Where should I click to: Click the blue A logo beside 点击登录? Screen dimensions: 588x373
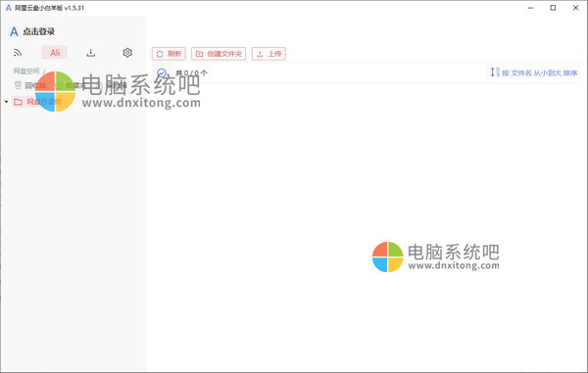point(14,32)
